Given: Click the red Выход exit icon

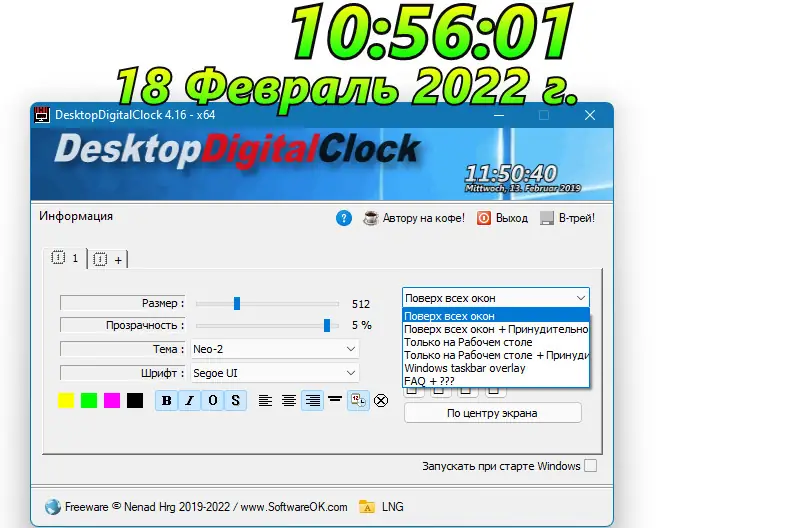Looking at the screenshot, I should [x=483, y=218].
